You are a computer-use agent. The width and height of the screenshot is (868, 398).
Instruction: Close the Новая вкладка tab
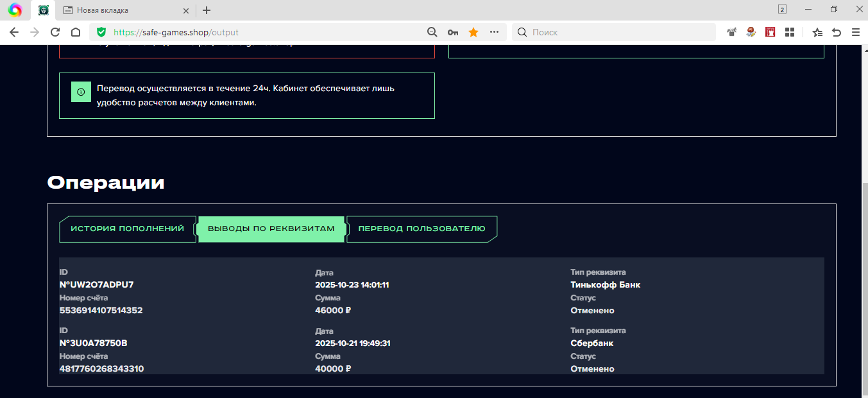coord(186,10)
